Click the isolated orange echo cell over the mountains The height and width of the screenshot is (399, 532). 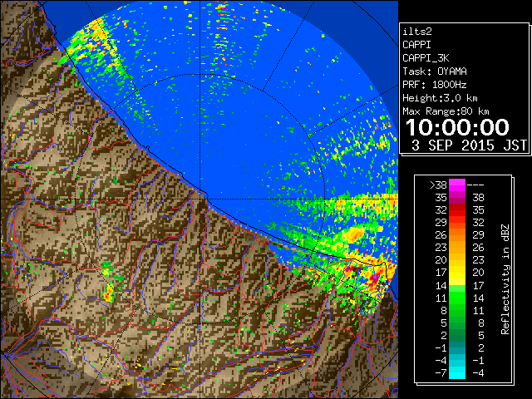pos(109,293)
